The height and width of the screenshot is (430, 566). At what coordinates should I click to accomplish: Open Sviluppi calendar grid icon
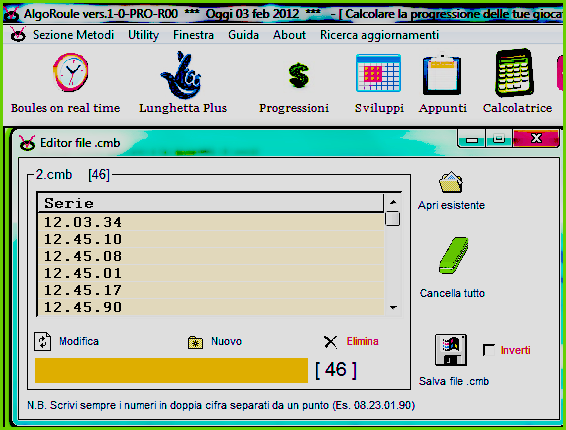[x=378, y=73]
